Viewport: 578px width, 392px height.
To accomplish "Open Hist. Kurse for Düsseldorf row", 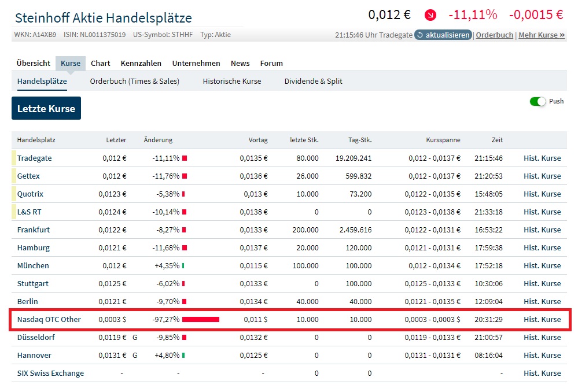I will tap(542, 338).
